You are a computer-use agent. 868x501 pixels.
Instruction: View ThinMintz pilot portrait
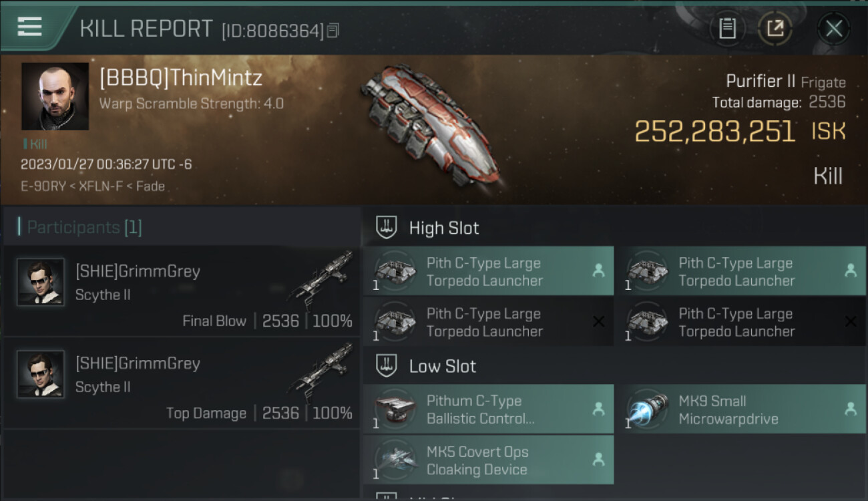55,96
